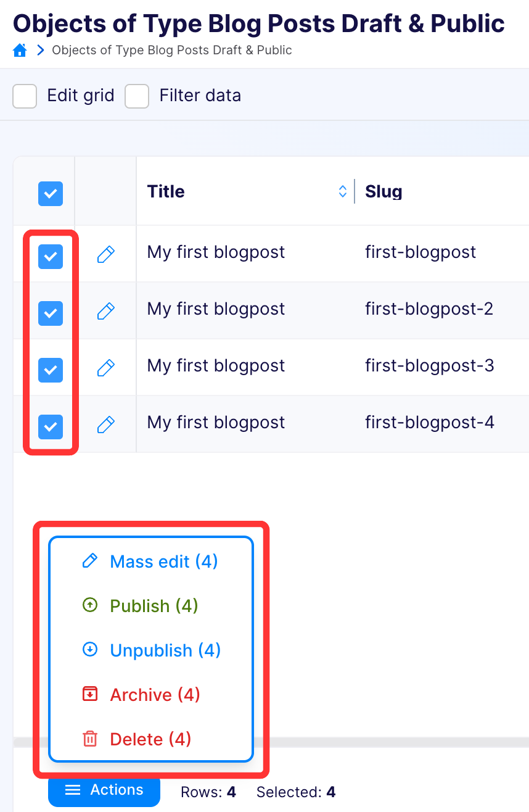Edit first-blogpost-4 entry using pencil icon

point(106,425)
